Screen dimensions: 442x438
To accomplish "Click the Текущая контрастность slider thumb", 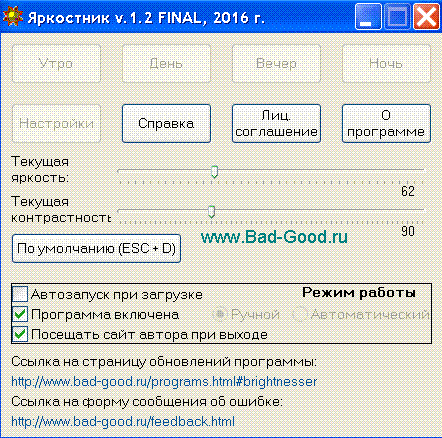I will click(x=211, y=212).
